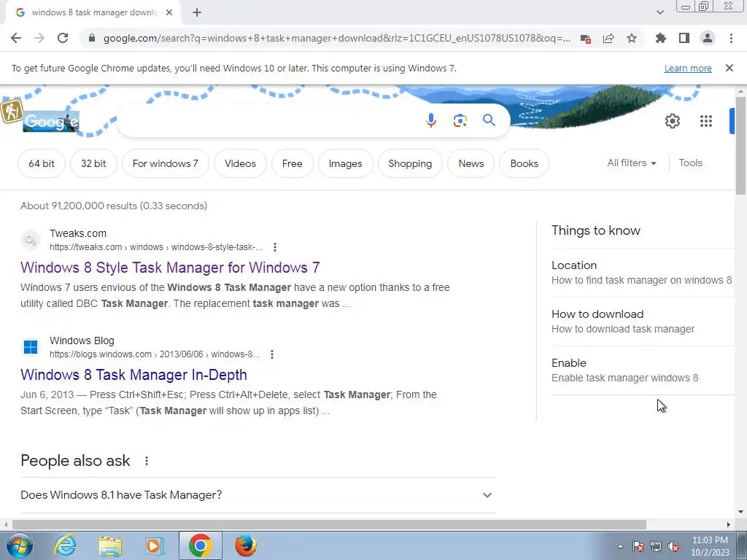Open the Chrome profile avatar
Image resolution: width=747 pixels, height=560 pixels.
708,38
